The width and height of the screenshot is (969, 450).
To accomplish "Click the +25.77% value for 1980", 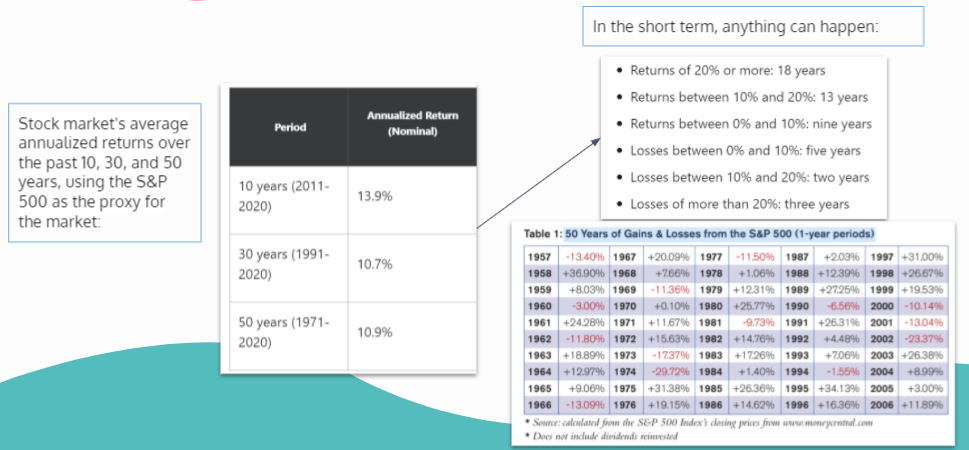I will (756, 305).
